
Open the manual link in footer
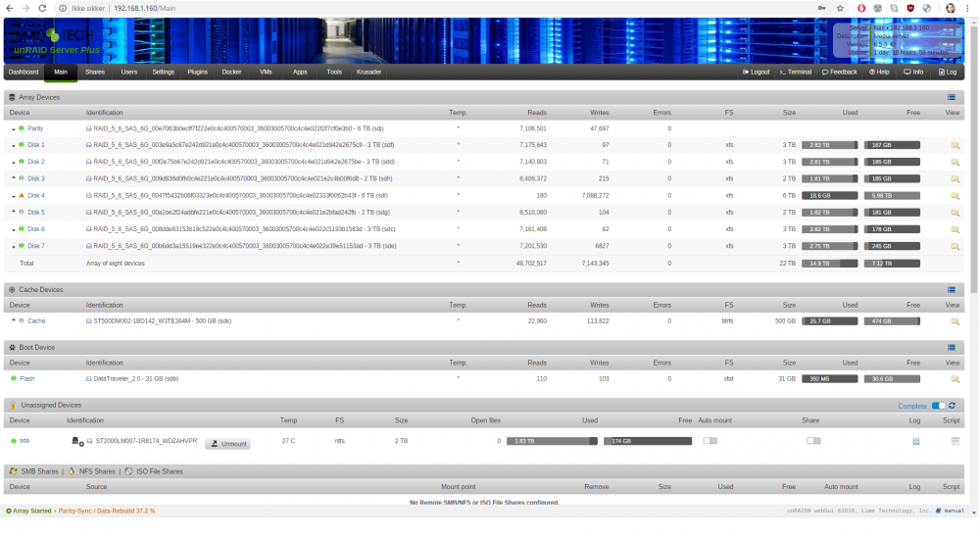[x=954, y=511]
